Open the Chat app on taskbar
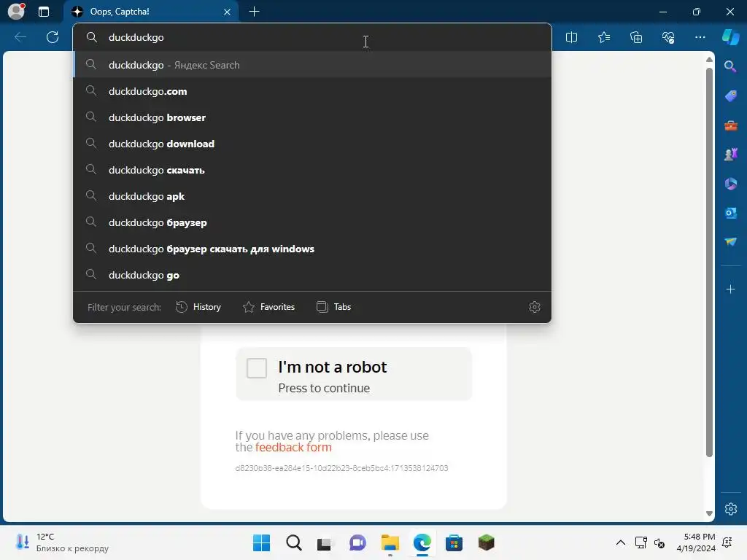This screenshot has width=747, height=560. tap(357, 542)
